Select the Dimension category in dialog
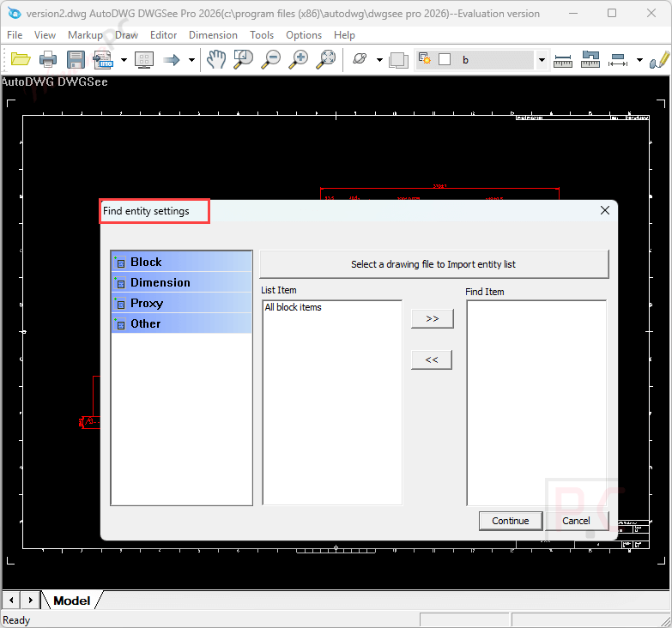The image size is (672, 628). pos(182,282)
